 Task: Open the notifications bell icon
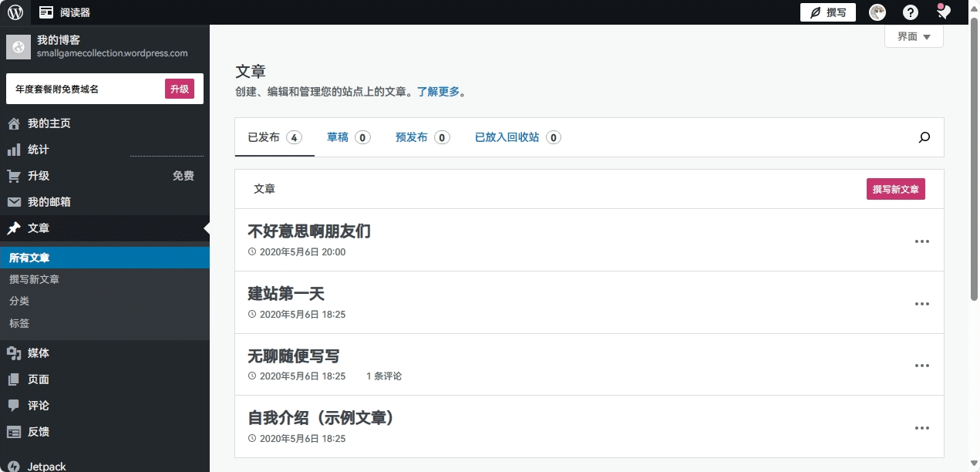click(x=943, y=12)
